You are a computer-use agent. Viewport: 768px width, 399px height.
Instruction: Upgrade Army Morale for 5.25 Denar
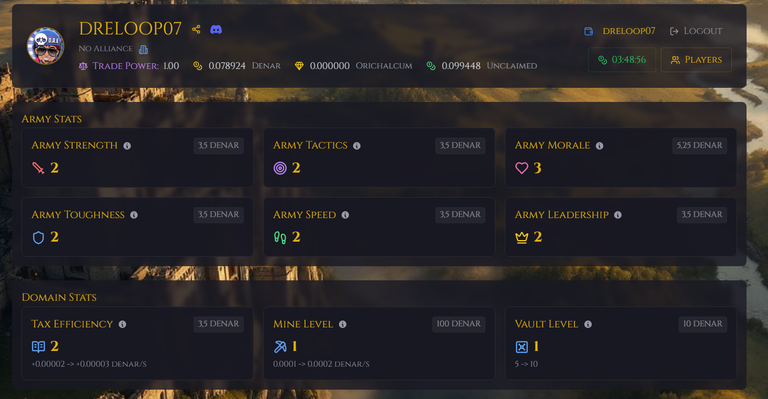[699, 145]
